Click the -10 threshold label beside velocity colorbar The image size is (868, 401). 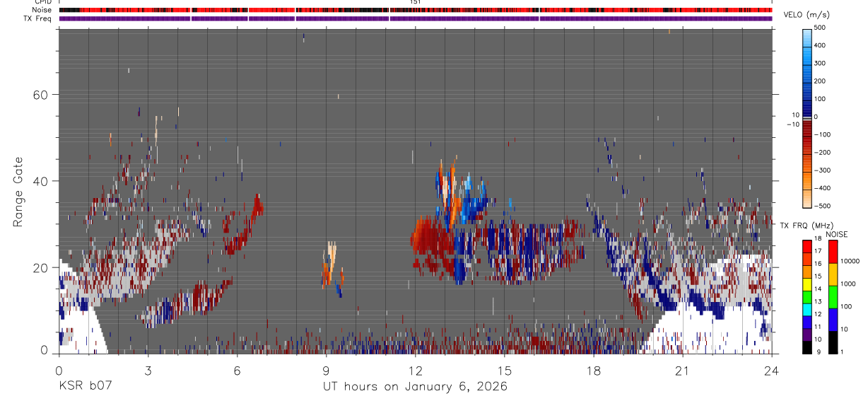point(794,123)
